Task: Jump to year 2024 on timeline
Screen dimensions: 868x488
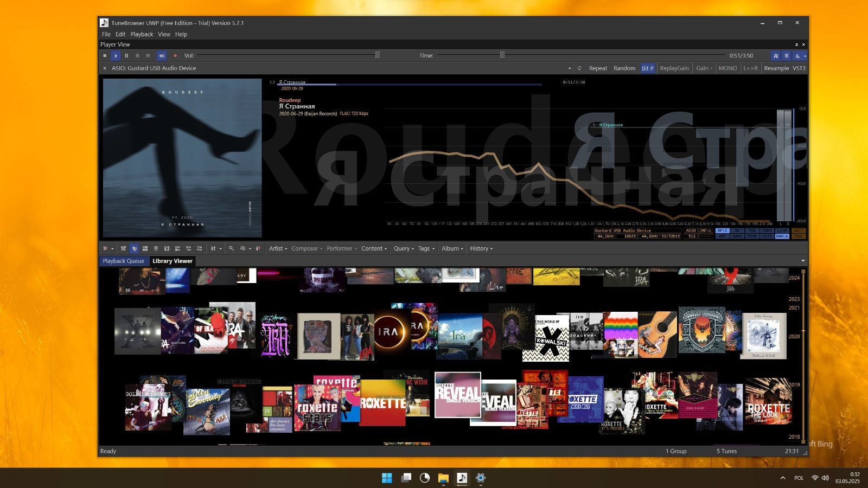Action: (x=794, y=278)
